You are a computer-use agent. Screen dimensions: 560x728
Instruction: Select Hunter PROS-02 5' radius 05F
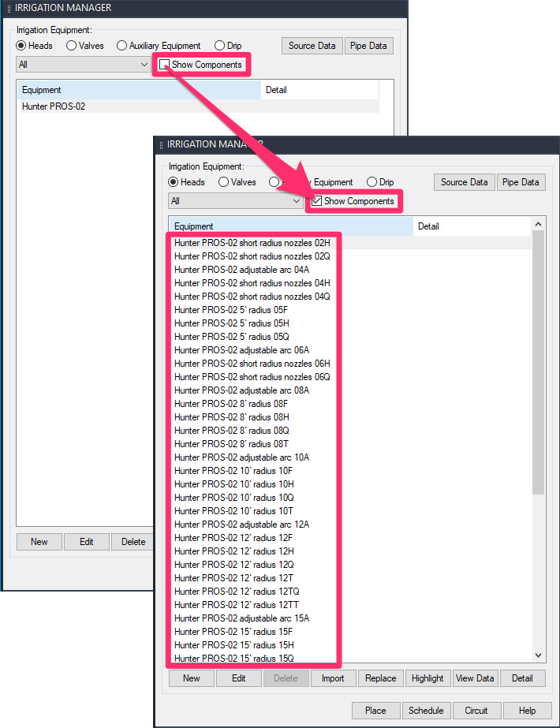tap(231, 310)
